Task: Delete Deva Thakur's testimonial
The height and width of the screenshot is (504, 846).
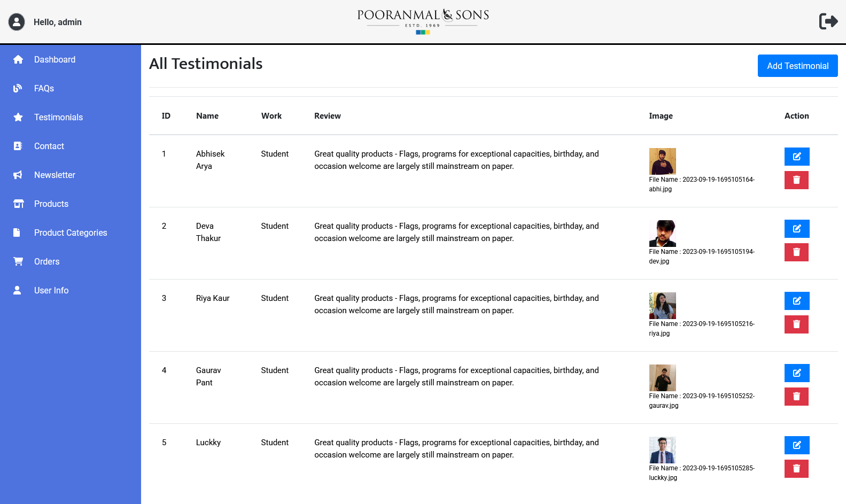Action: tap(796, 252)
